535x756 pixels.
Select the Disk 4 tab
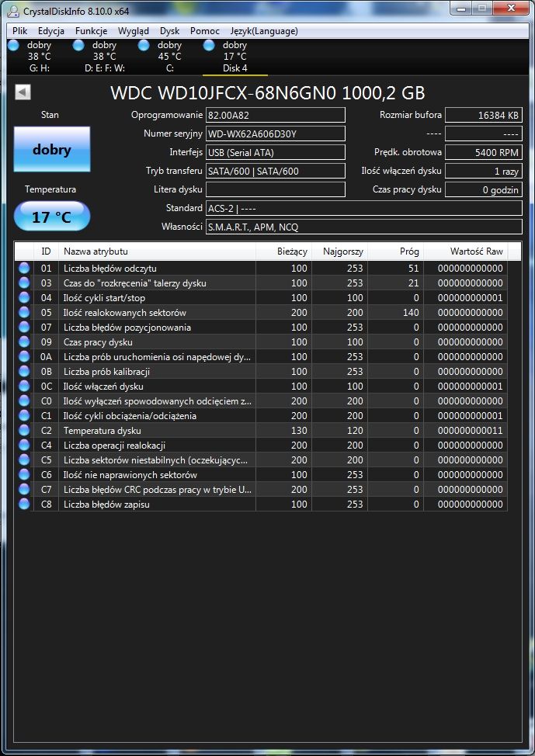tap(235, 57)
